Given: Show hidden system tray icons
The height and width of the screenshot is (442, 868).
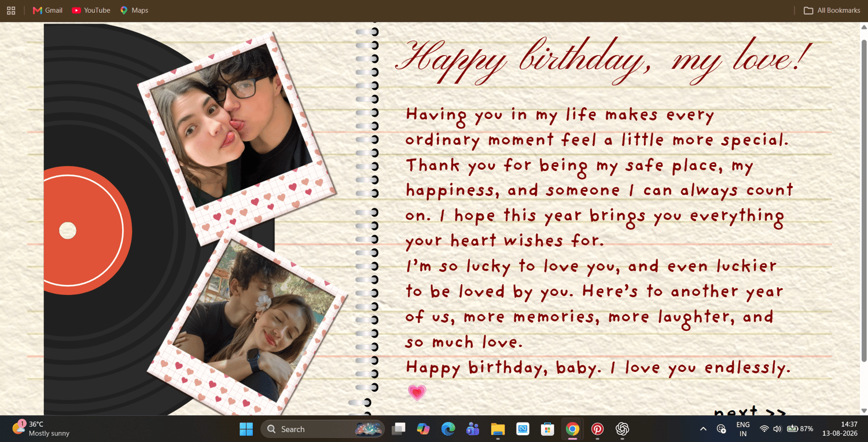Looking at the screenshot, I should pos(703,429).
